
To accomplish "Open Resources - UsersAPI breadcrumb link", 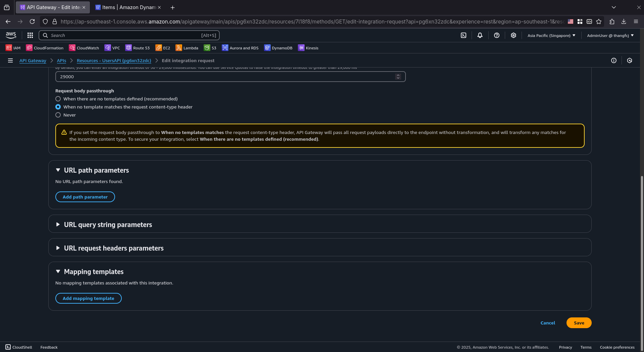I will pos(114,60).
